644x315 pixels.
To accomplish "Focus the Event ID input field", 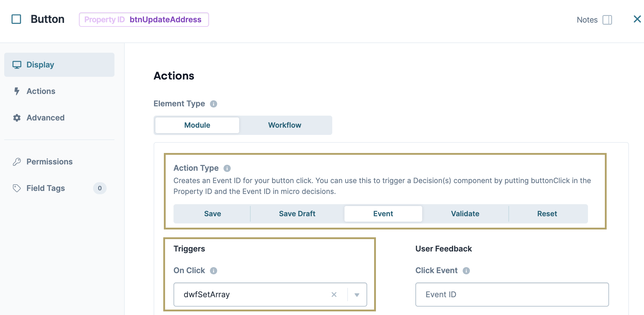I will [512, 295].
